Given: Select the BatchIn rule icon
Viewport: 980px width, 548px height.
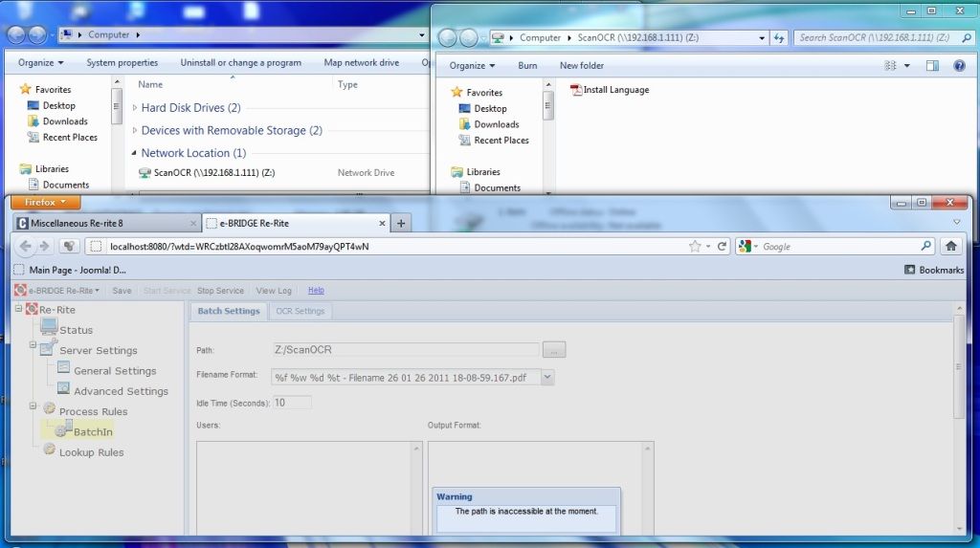Looking at the screenshot, I should click(63, 429).
